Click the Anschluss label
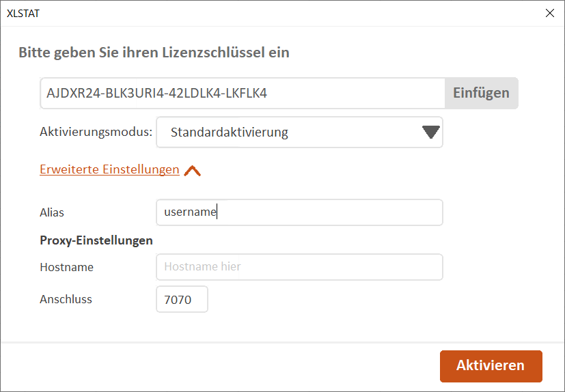This screenshot has width=565, height=392. [x=66, y=299]
